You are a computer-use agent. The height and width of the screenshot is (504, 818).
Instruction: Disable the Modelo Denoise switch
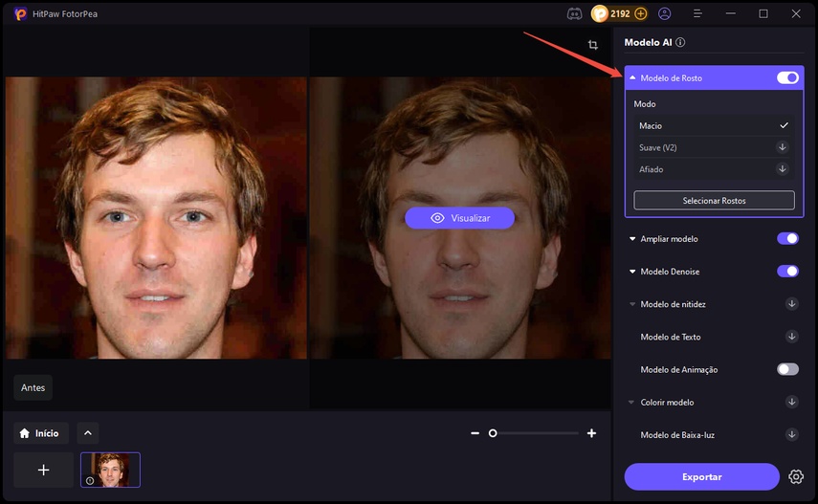click(787, 272)
